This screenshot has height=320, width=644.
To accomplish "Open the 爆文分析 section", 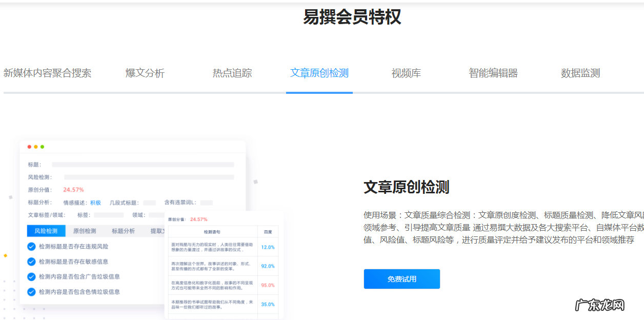I will (145, 73).
